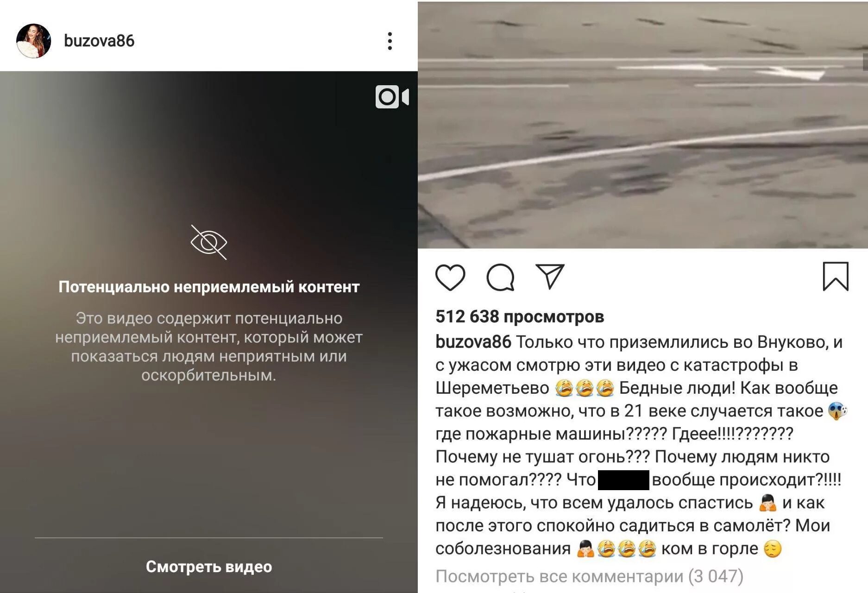868x593 pixels.
Task: Click the runway video frame
Action: point(643,125)
